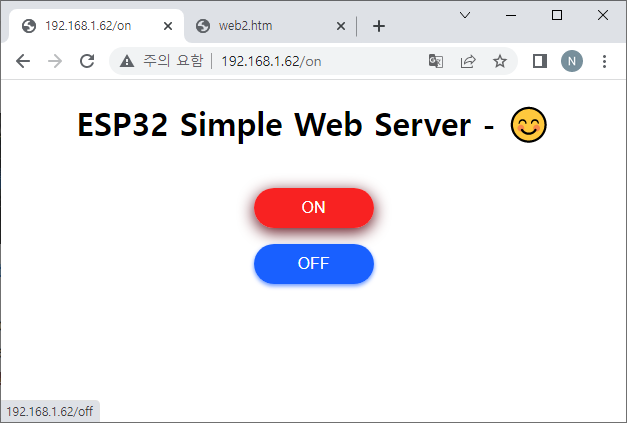Click the back navigation arrow
Screen dimensions: 627x423
23,61
